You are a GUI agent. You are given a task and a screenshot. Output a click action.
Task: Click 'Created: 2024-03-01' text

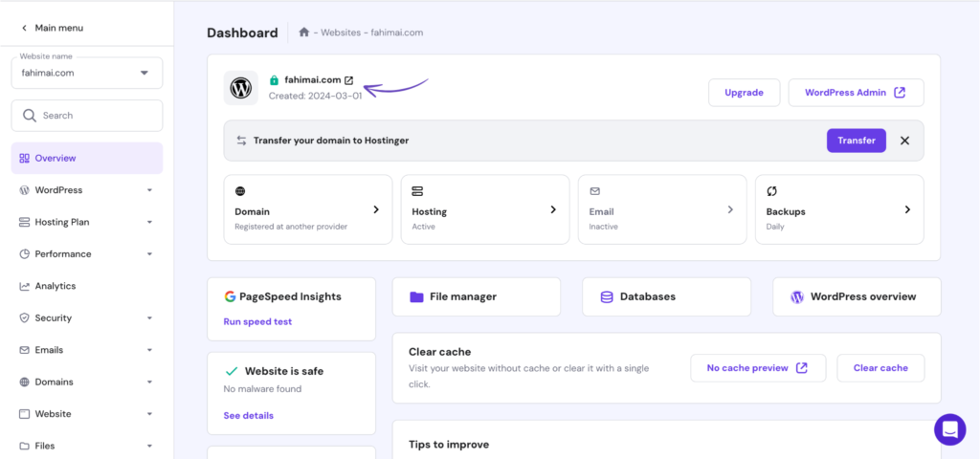click(x=315, y=97)
